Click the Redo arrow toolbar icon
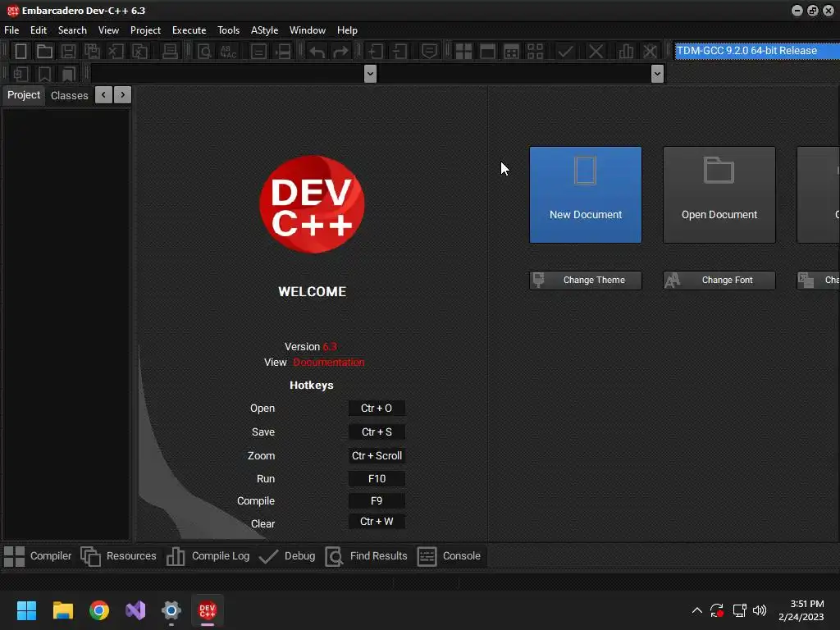The width and height of the screenshot is (840, 630). [x=340, y=52]
